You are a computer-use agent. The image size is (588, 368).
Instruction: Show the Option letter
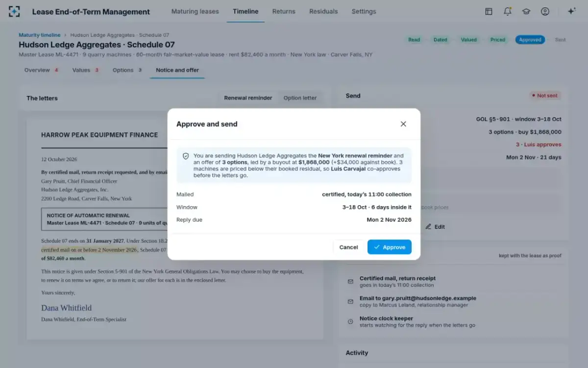coord(300,98)
